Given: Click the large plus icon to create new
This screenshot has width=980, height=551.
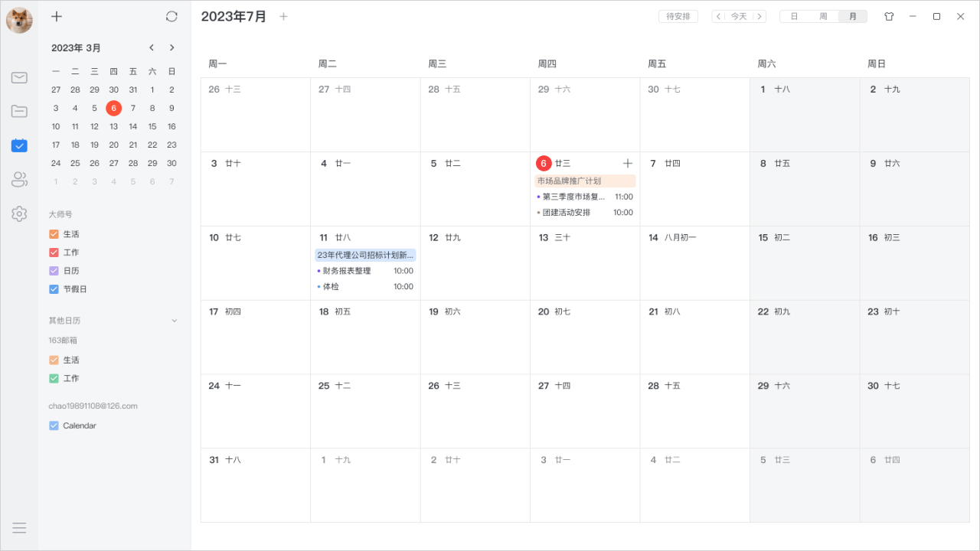Looking at the screenshot, I should click(57, 16).
